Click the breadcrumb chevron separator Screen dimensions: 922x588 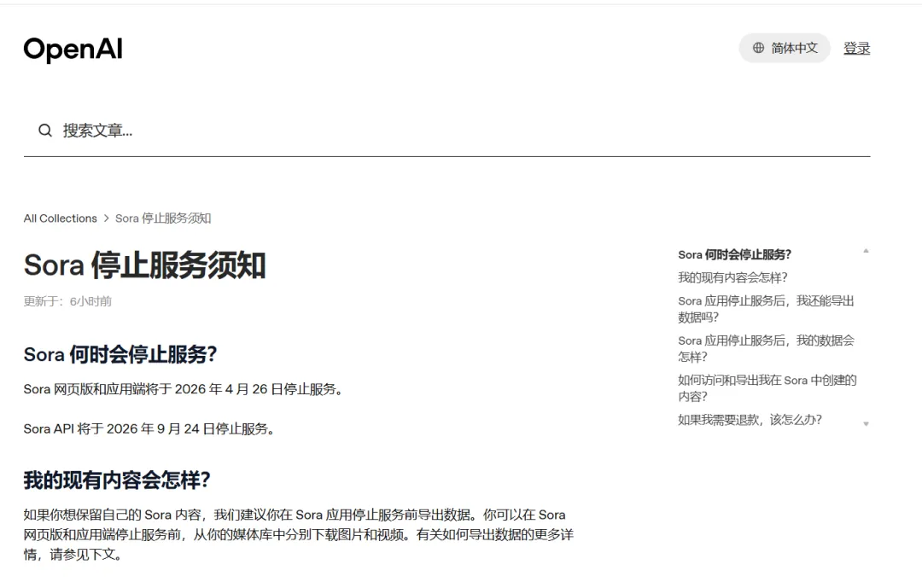107,218
